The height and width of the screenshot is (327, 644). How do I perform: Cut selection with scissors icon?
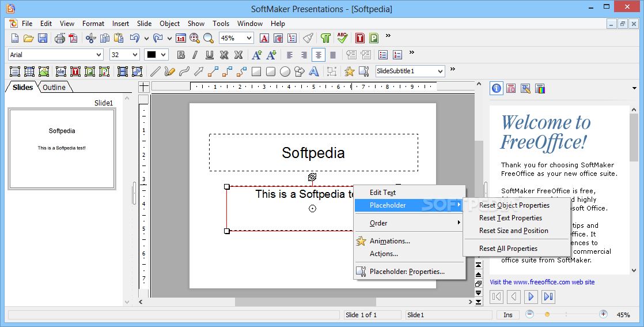tap(91, 38)
